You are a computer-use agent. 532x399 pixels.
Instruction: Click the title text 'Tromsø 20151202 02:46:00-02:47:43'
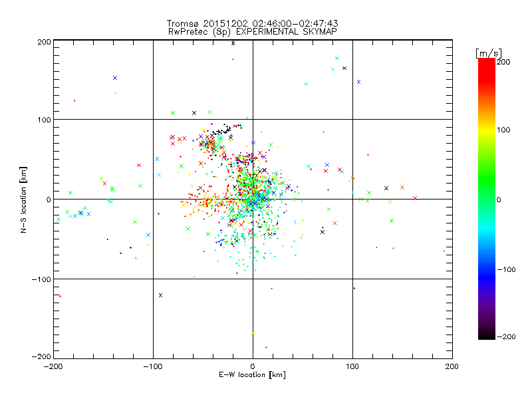[253, 23]
